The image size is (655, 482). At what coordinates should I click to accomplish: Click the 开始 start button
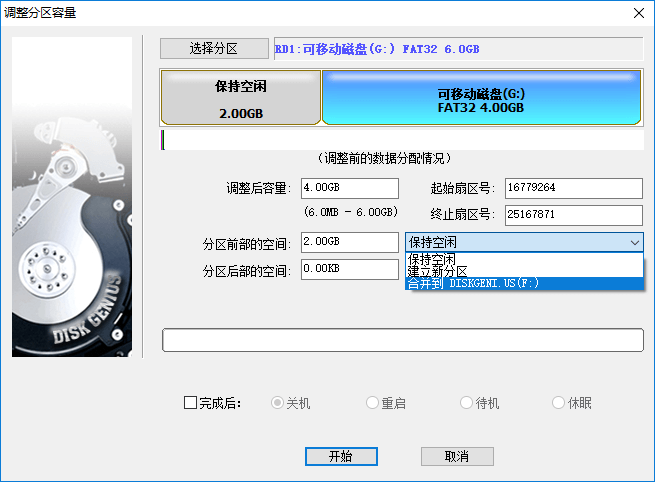[340, 456]
